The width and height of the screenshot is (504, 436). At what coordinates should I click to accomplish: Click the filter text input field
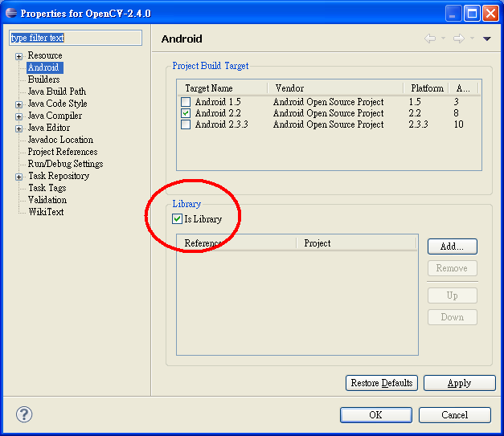click(x=76, y=38)
